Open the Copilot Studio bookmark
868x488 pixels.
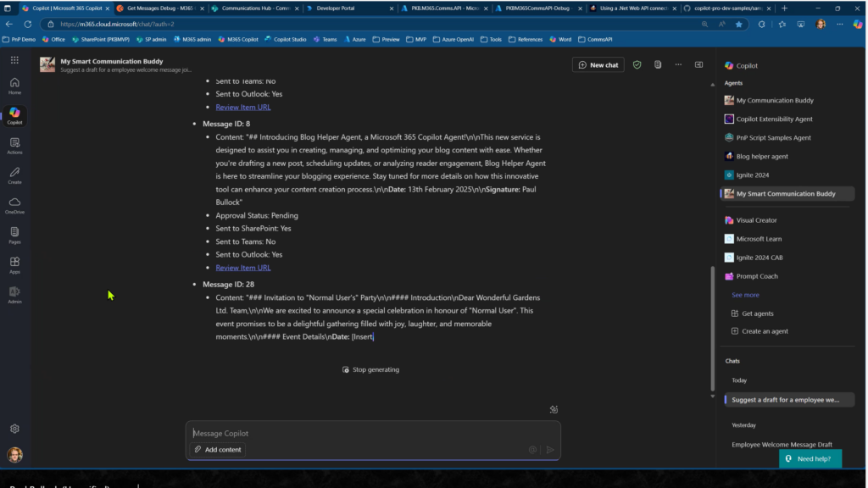[286, 39]
